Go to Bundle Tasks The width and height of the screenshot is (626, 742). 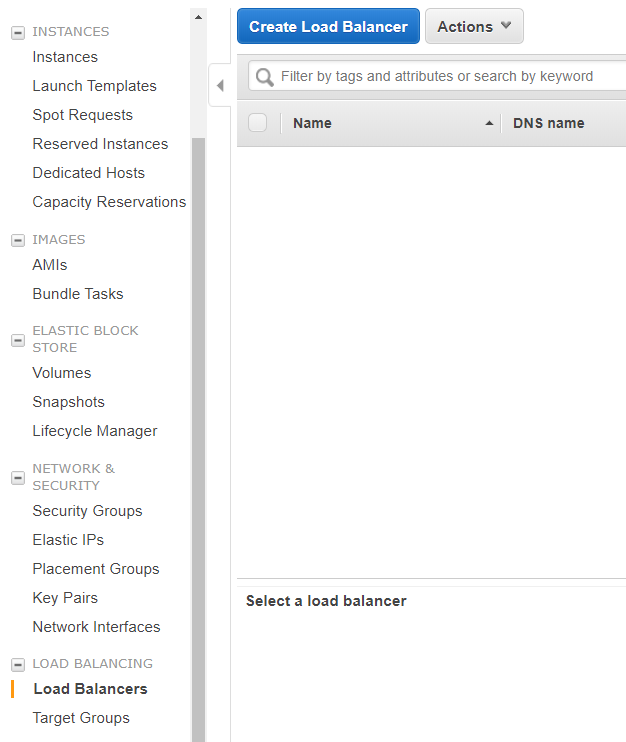click(x=78, y=294)
